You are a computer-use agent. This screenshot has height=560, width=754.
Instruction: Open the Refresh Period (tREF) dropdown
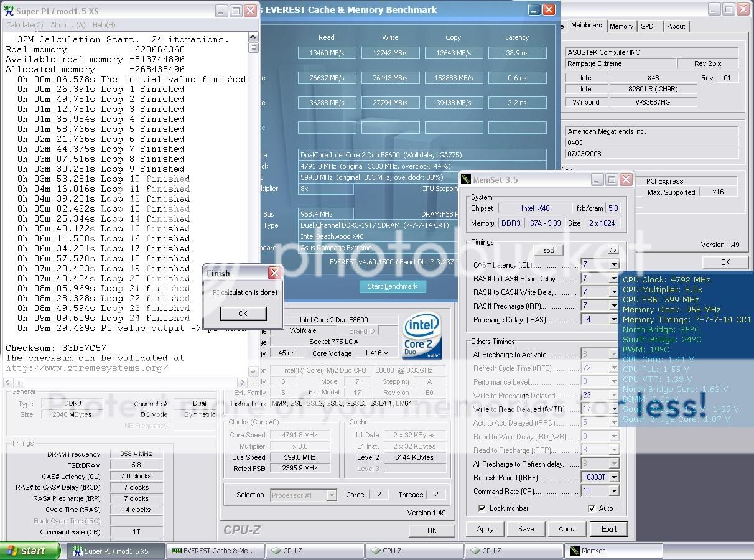614,477
